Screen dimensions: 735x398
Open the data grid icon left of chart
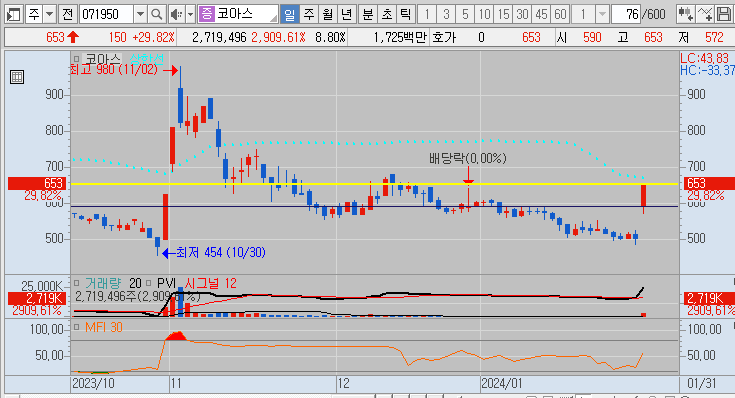17,77
